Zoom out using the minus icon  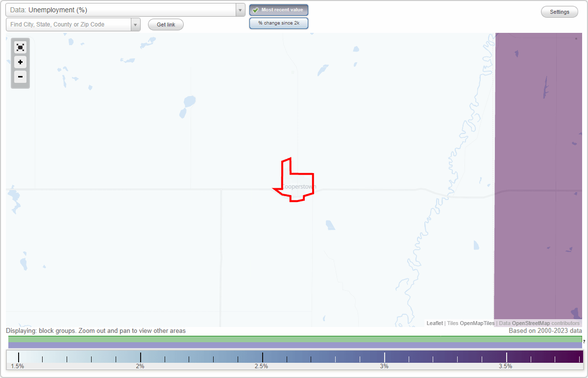pos(20,77)
